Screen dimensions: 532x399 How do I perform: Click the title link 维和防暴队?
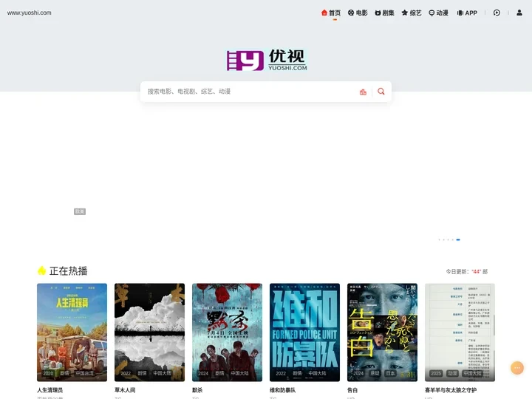point(282,390)
